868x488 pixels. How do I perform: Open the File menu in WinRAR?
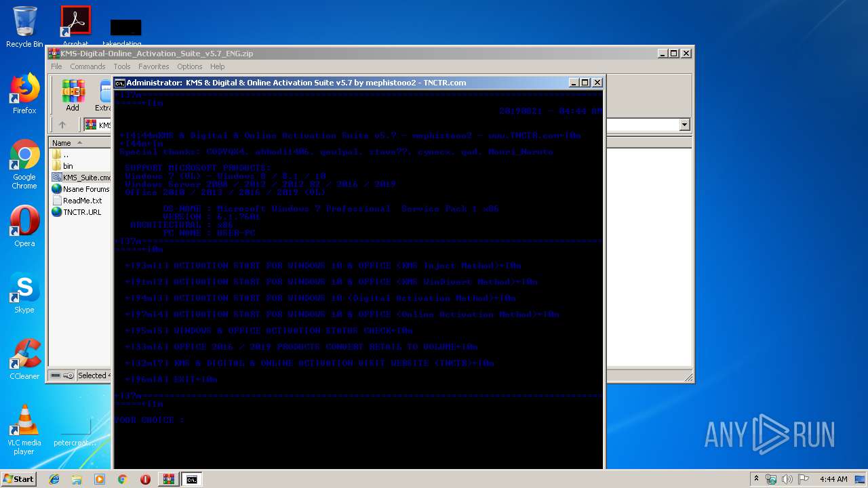pyautogui.click(x=56, y=66)
